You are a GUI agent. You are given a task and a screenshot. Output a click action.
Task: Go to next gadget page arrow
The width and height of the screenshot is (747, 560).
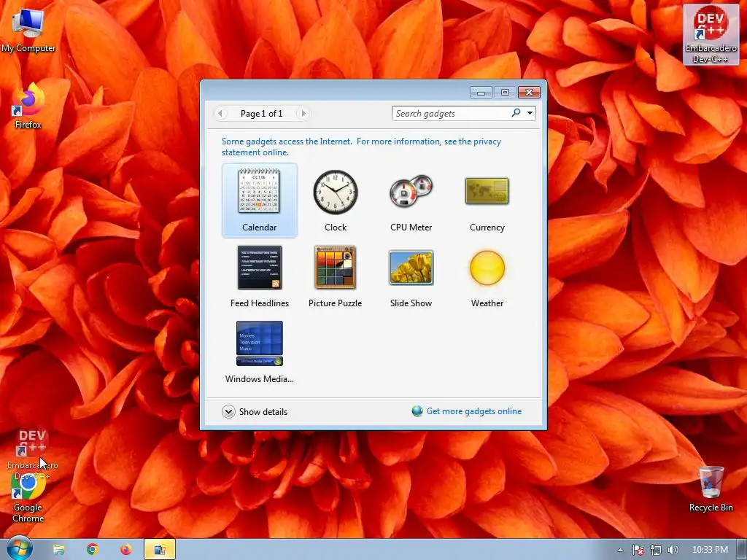303,113
